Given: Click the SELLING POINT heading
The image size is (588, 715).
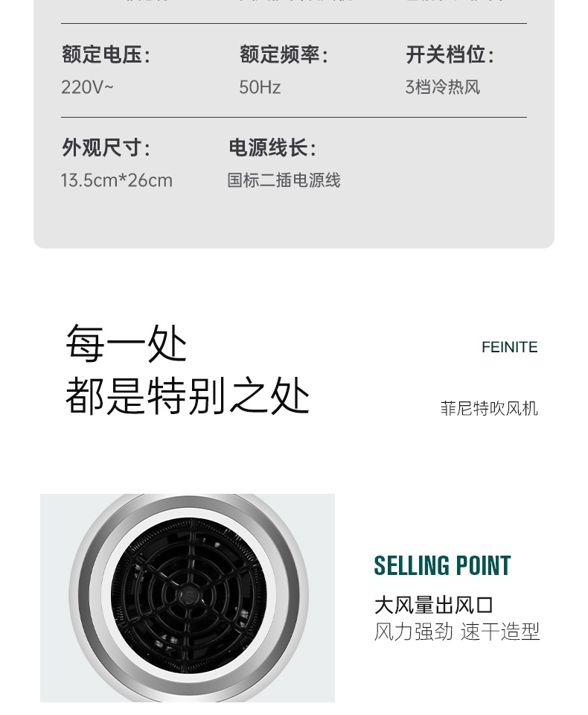Looking at the screenshot, I should [442, 566].
